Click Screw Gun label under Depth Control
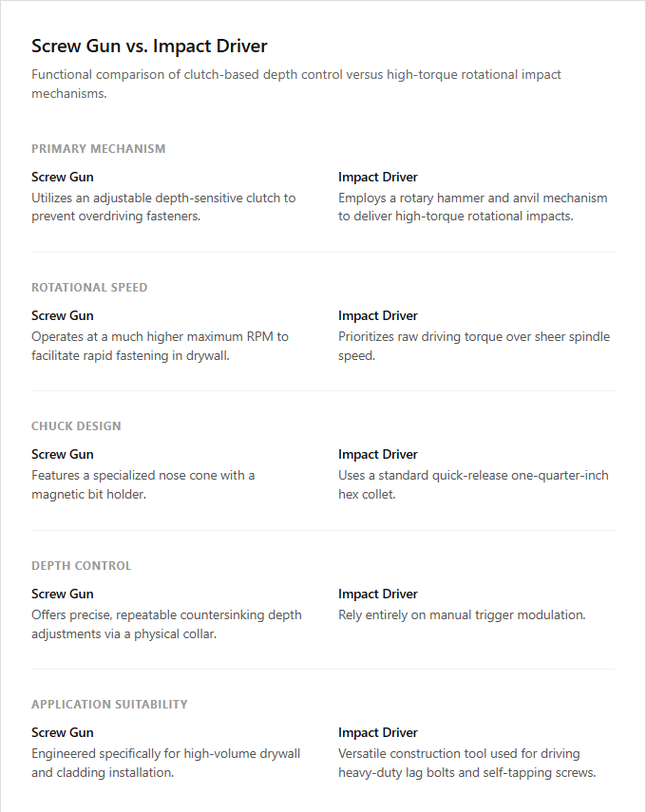 tap(63, 594)
